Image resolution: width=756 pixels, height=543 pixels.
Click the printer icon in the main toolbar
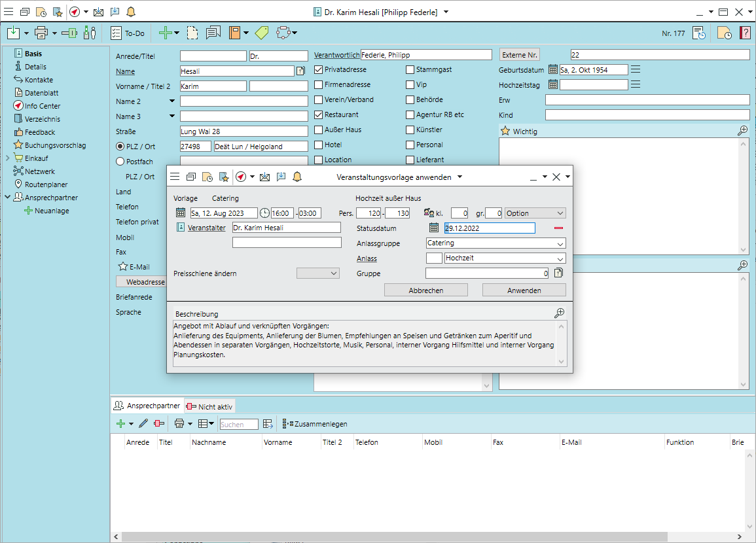pos(41,33)
